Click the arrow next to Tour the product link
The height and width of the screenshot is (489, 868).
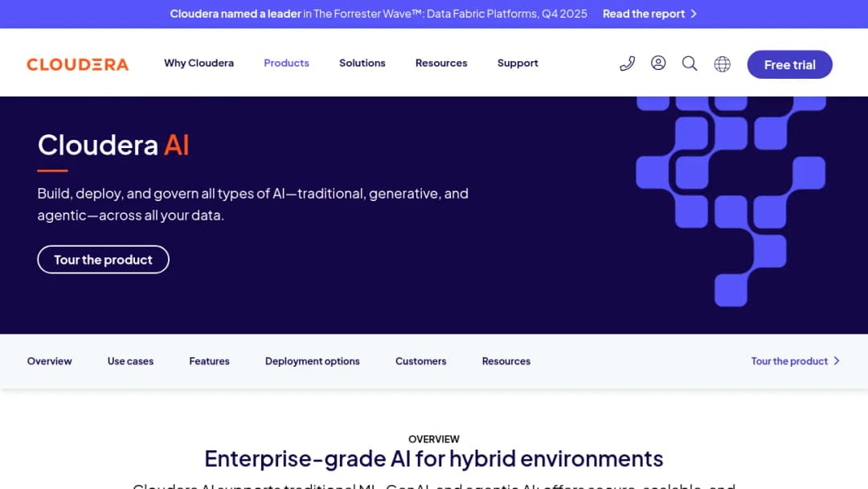pyautogui.click(x=837, y=361)
